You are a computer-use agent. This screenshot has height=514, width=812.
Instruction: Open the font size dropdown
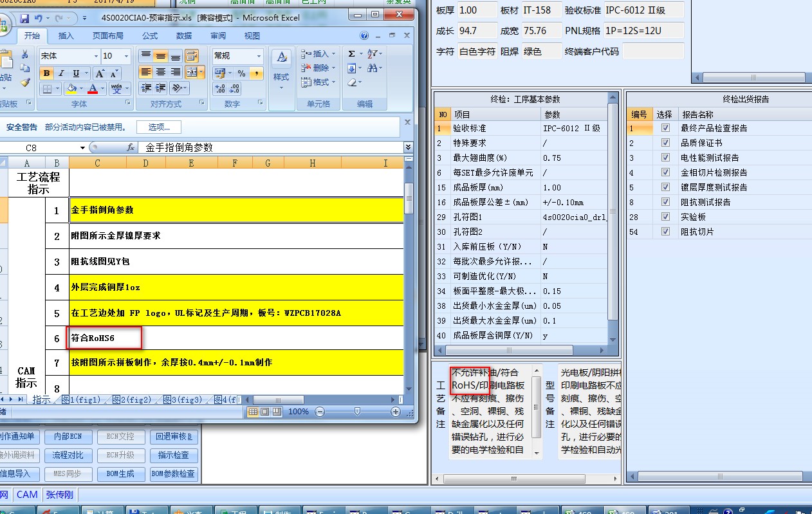pyautogui.click(x=127, y=56)
